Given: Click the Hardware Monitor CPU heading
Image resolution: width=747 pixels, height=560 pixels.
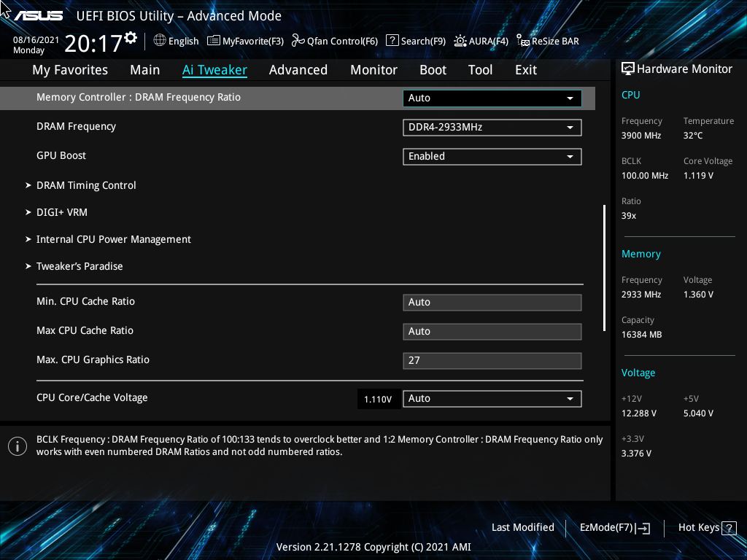Looking at the screenshot, I should pyautogui.click(x=630, y=95).
